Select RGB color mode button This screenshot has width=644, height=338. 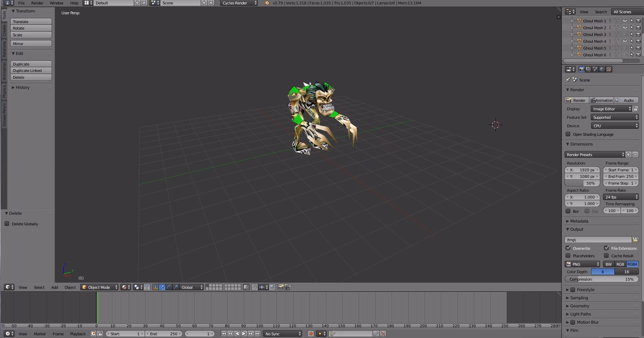(620, 264)
